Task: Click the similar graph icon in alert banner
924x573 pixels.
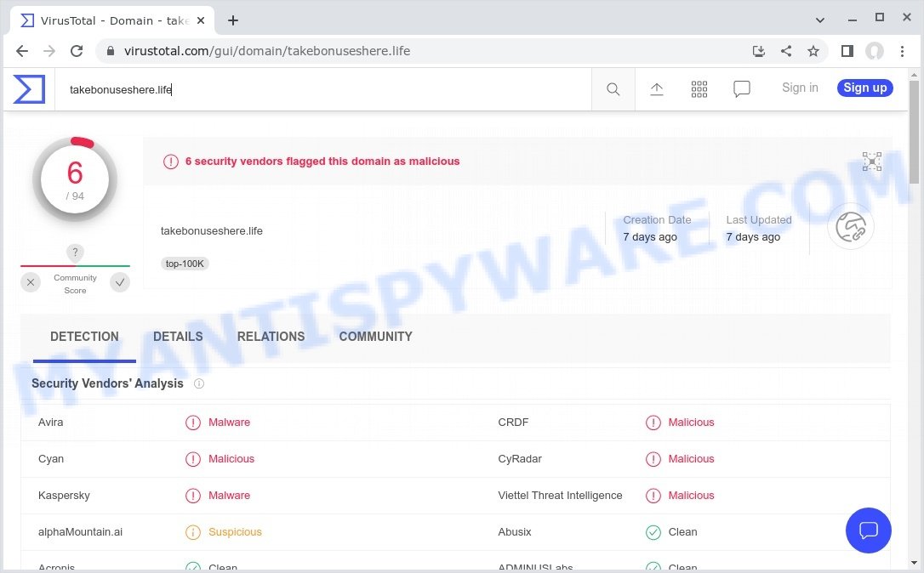Action: pos(871,162)
